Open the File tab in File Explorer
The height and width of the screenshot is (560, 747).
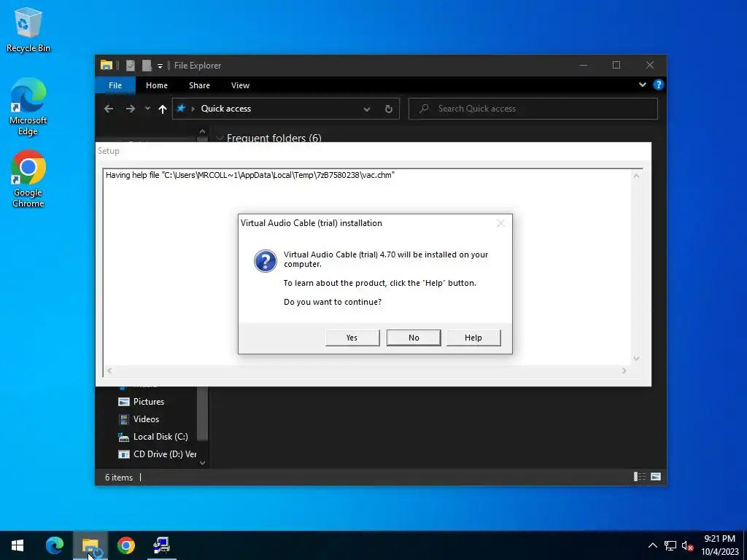click(115, 85)
